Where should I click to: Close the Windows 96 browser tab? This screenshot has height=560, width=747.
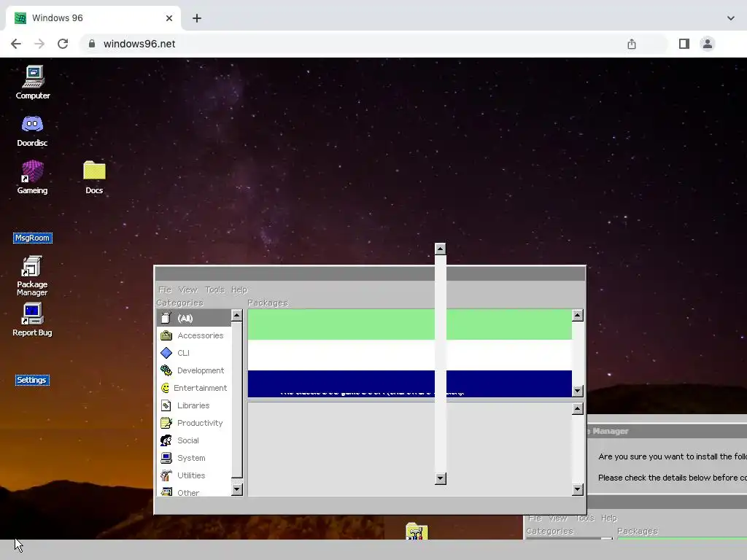point(169,18)
